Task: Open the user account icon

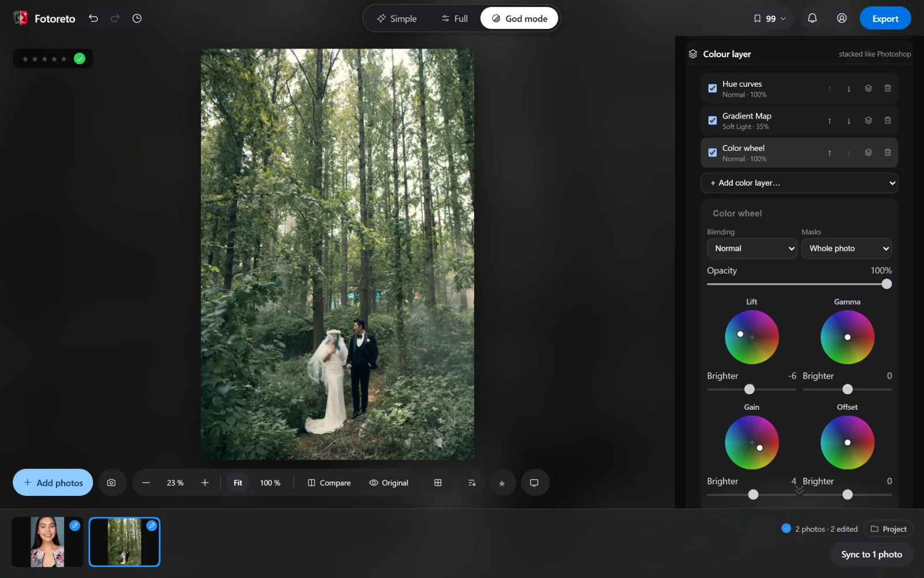Action: 842,18
